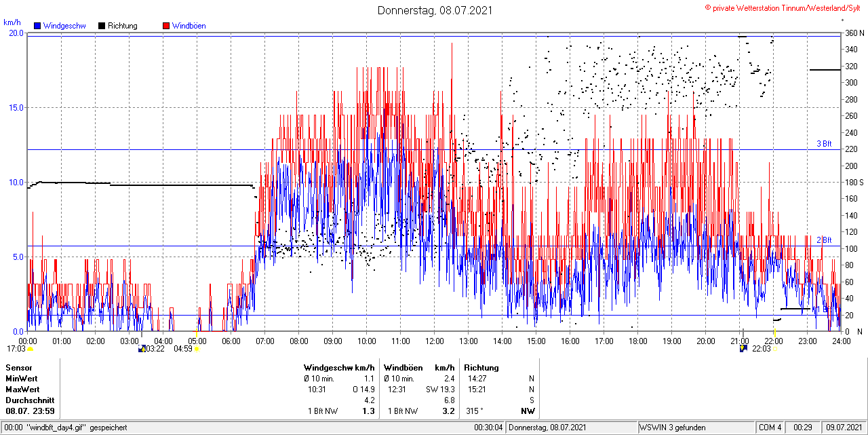
Task: Select the Windböen legend label at top
Action: (x=189, y=26)
